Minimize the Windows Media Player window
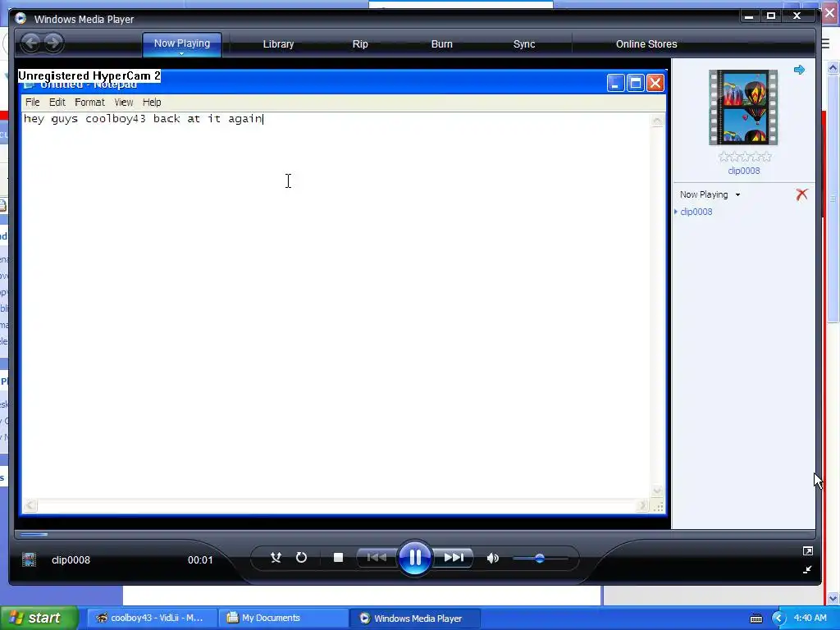 coord(749,16)
